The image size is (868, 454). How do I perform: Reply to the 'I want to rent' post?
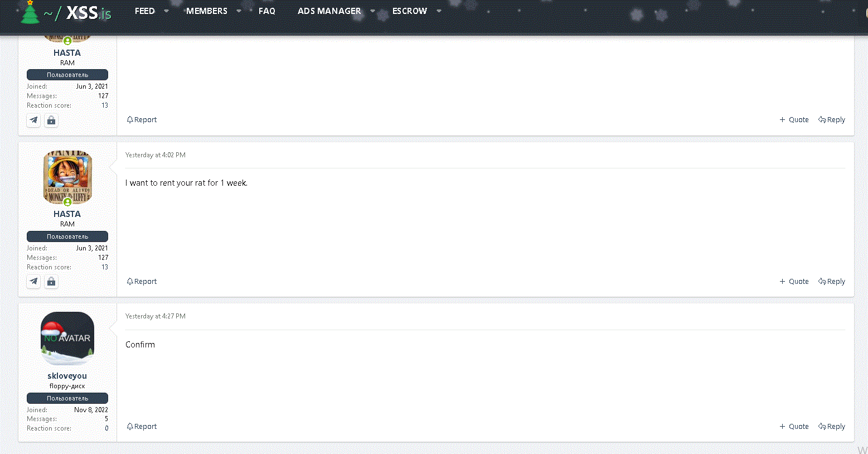(x=832, y=282)
